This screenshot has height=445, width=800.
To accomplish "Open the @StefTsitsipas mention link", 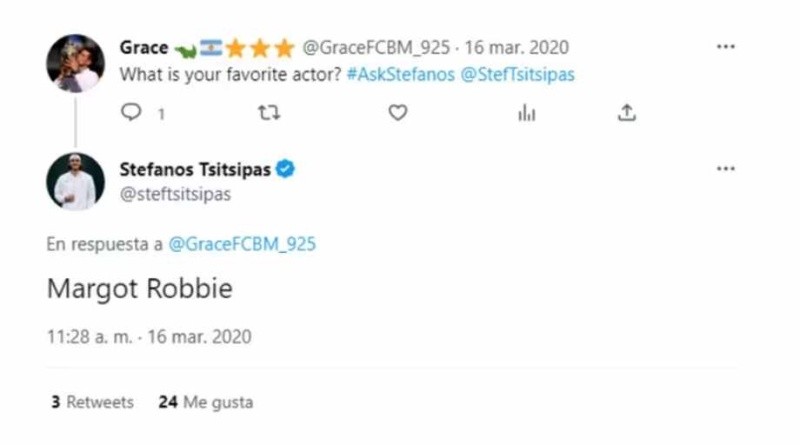I will [x=517, y=75].
